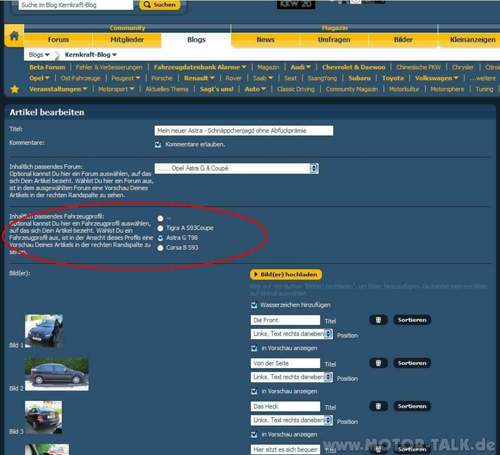Toggle preview checkbox under Das Heck
The image size is (500, 455).
pyautogui.click(x=254, y=435)
